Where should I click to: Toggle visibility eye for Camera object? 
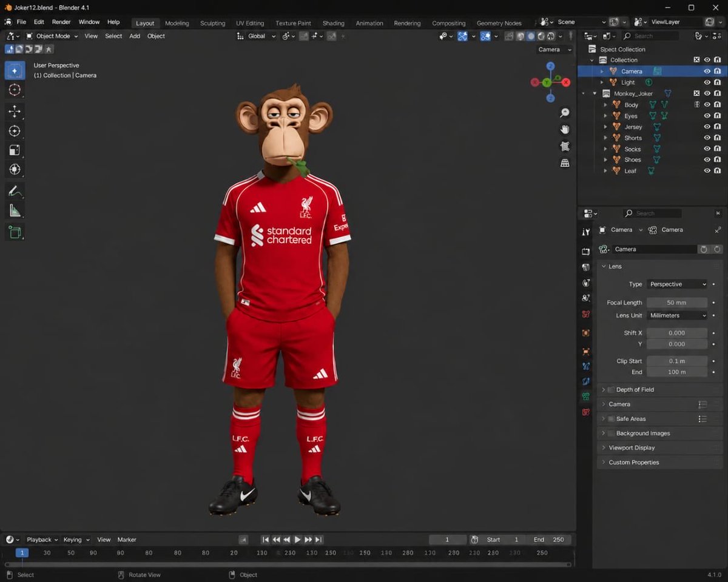707,71
